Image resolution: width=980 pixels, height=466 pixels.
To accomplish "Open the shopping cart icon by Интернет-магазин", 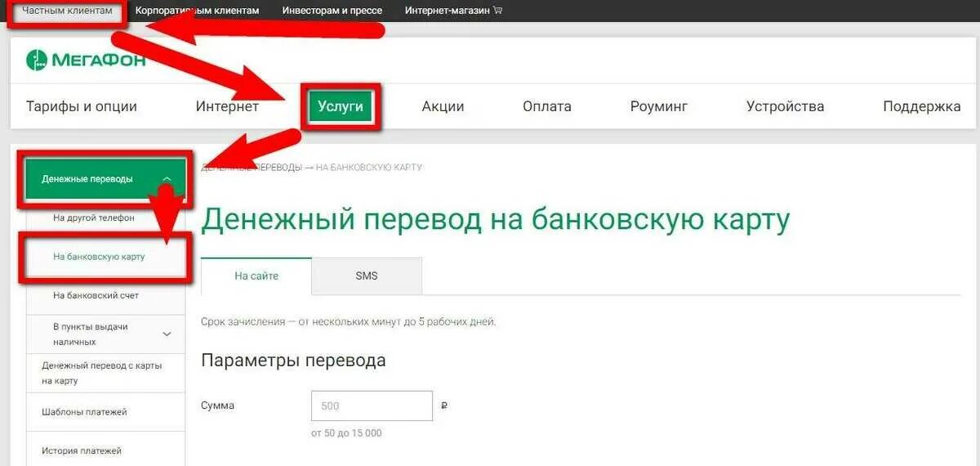I will click(x=498, y=11).
